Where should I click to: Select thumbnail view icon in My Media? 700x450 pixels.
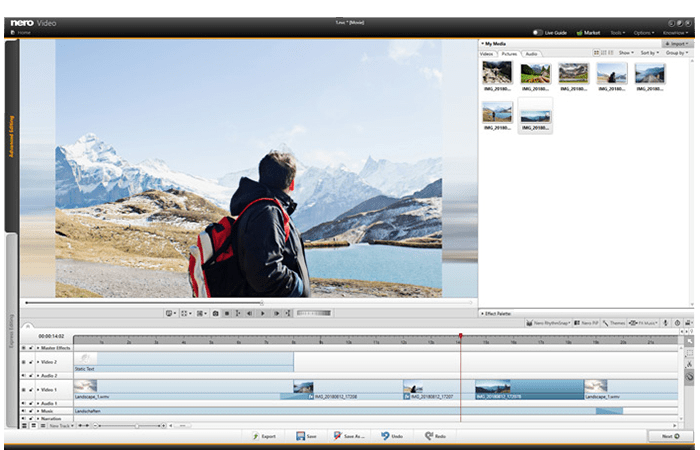[596, 53]
